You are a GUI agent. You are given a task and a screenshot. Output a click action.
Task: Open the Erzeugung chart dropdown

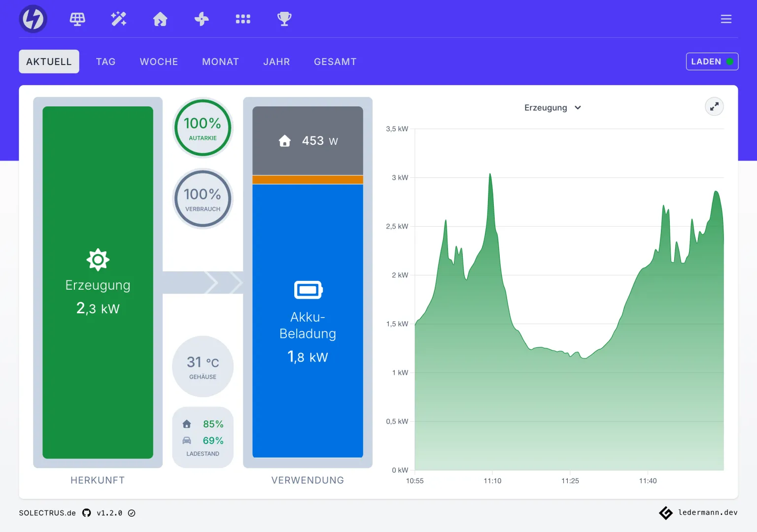(x=553, y=107)
